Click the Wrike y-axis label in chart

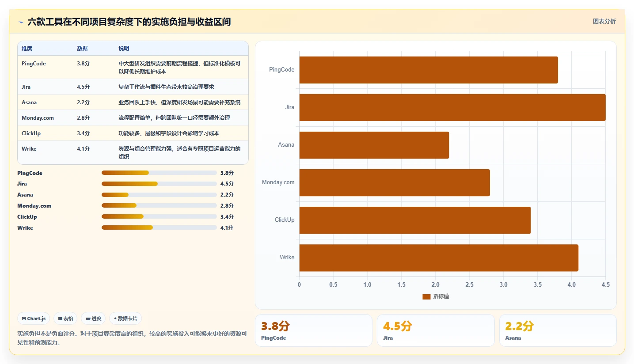(x=287, y=258)
